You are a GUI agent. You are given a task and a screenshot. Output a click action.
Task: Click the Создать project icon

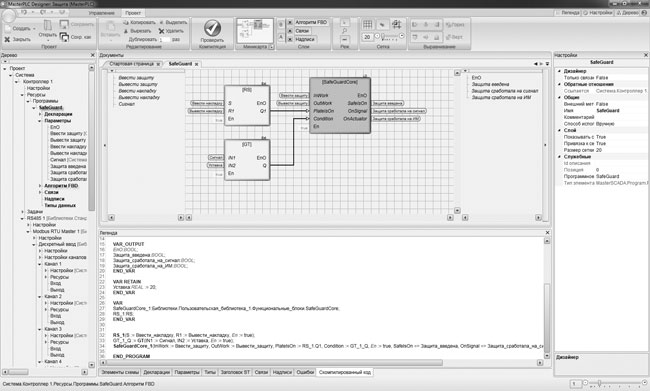pos(8,28)
